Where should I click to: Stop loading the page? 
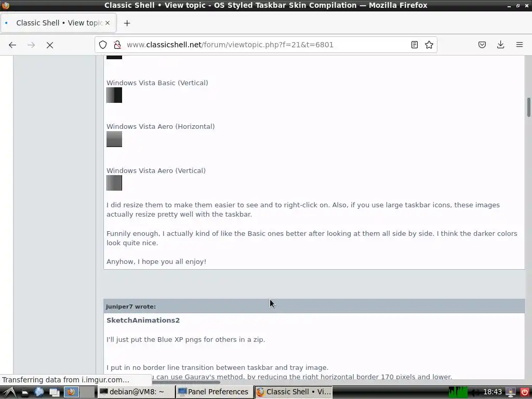click(x=50, y=45)
